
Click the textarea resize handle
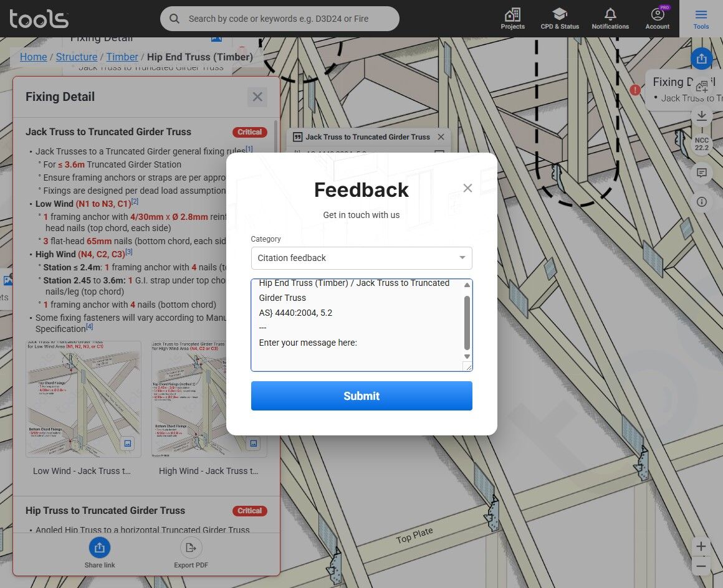pyautogui.click(x=468, y=367)
